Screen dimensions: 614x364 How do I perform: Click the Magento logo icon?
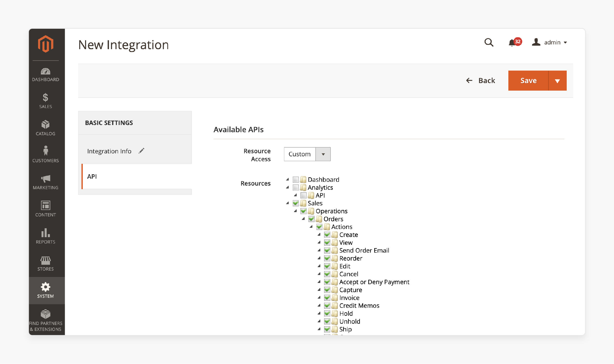pos(45,44)
